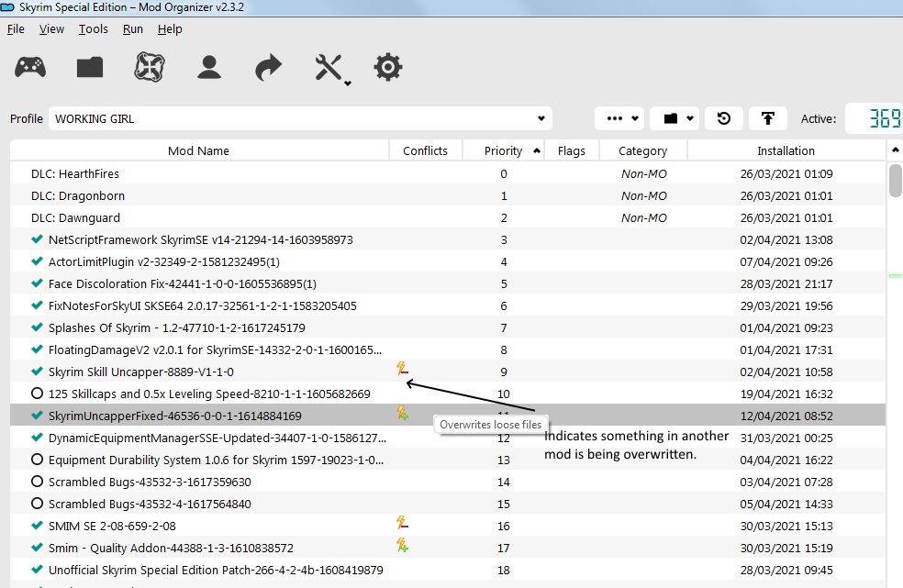The width and height of the screenshot is (903, 588).
Task: Launch the executables editor arrow icon
Action: (x=268, y=67)
